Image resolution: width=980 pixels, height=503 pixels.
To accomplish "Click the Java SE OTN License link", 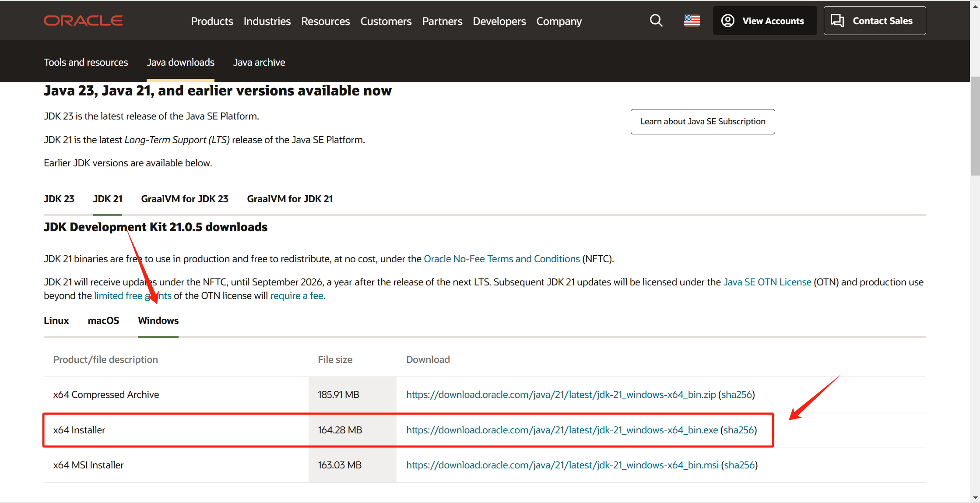I will click(767, 282).
